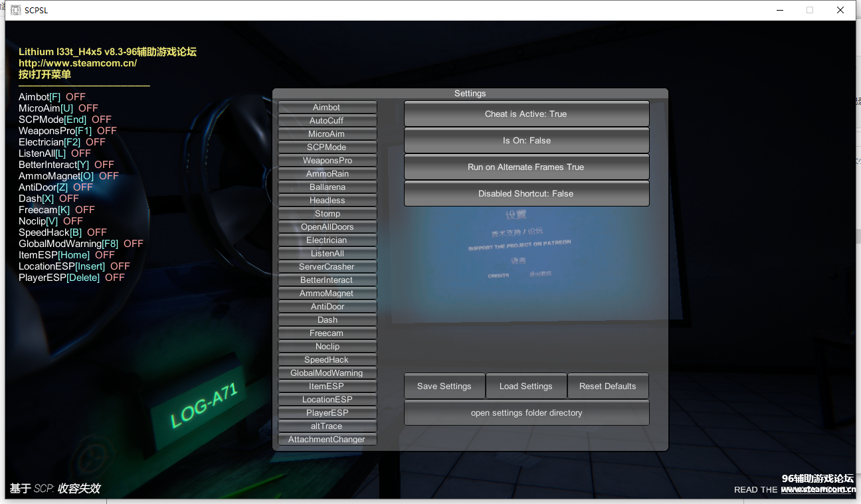Image resolution: width=861 pixels, height=504 pixels.
Task: Open WeaponsPro settings category
Action: tap(327, 161)
